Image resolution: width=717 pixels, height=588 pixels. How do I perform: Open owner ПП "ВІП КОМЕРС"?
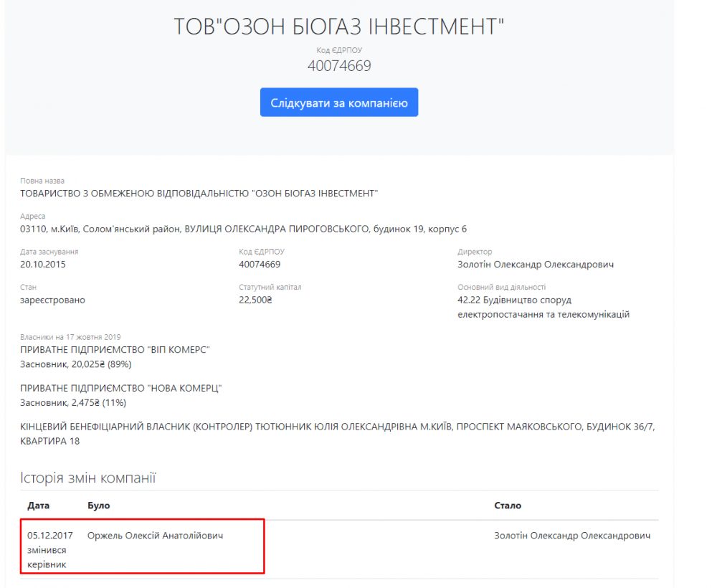(115, 349)
